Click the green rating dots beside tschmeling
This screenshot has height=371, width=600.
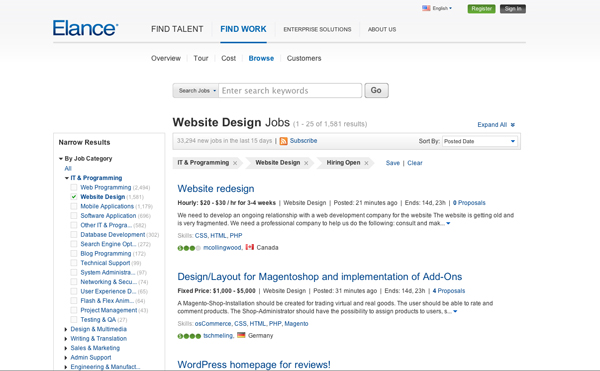coord(189,336)
